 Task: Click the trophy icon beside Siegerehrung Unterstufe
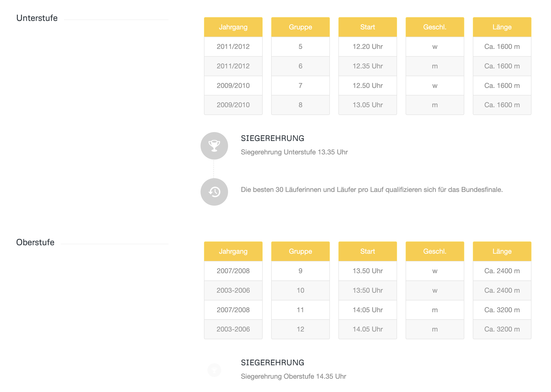pyautogui.click(x=214, y=146)
